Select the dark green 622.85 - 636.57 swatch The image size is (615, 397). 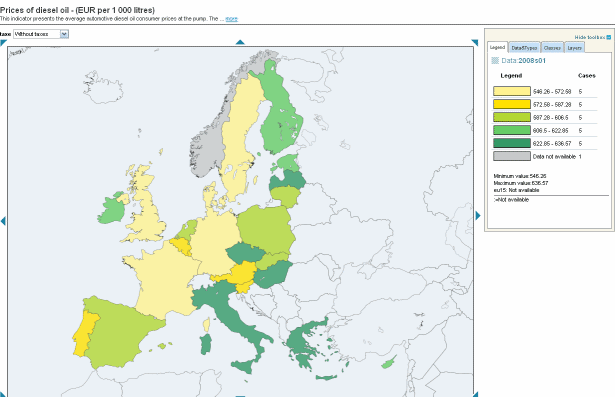(x=512, y=143)
